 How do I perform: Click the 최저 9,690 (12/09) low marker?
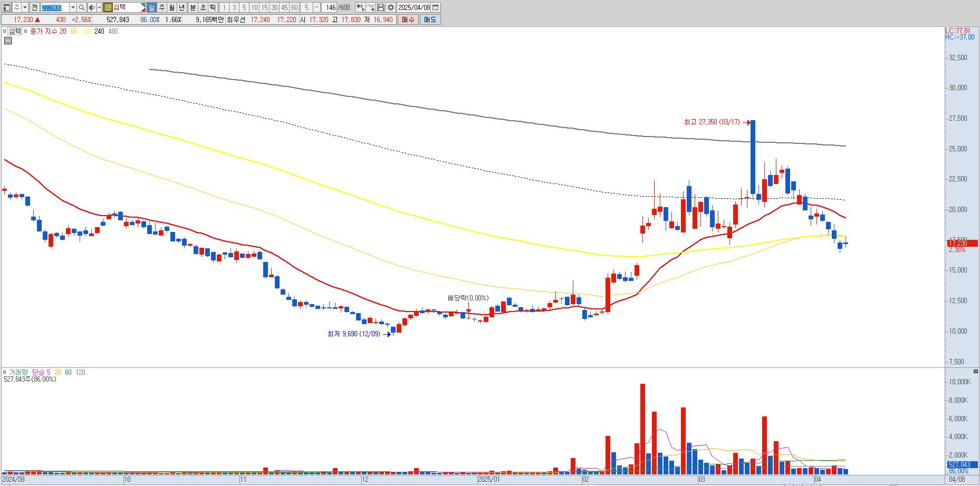coord(353,334)
